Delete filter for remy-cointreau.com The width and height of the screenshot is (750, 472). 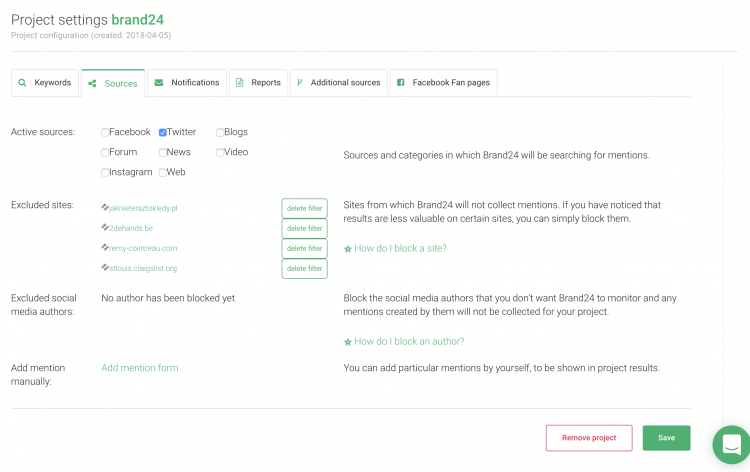coord(304,249)
